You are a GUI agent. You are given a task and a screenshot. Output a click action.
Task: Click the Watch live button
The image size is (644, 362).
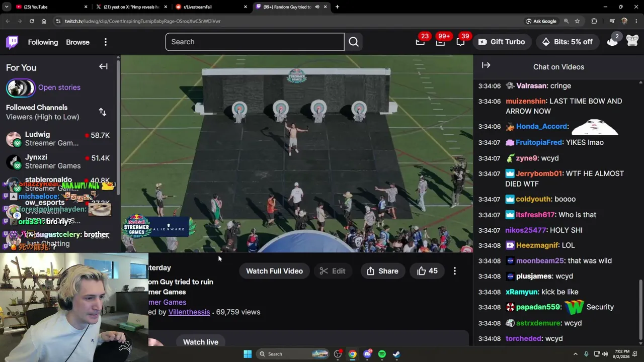point(201,342)
